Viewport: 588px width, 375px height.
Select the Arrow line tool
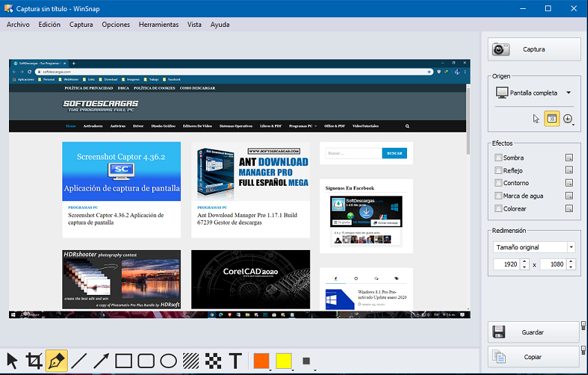102,360
